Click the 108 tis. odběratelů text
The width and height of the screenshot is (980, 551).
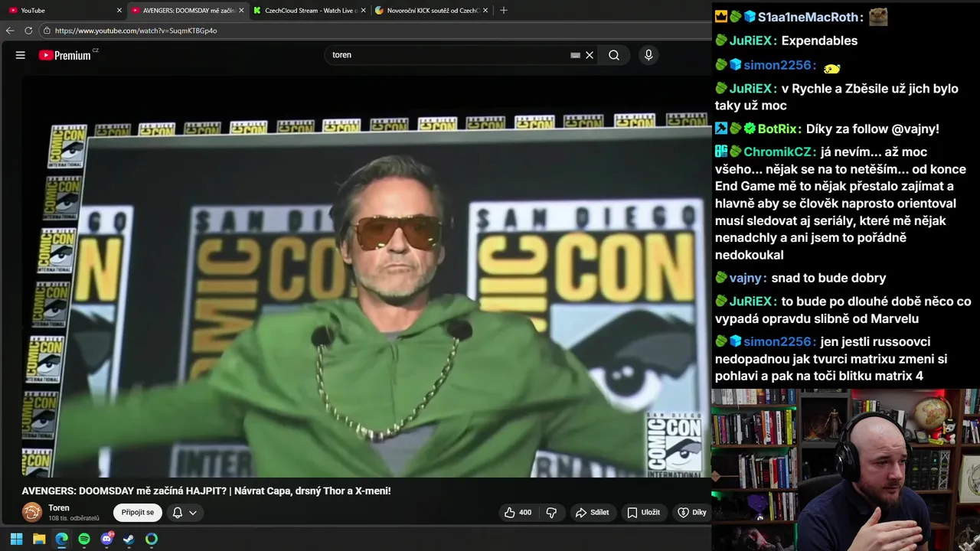[x=73, y=518]
